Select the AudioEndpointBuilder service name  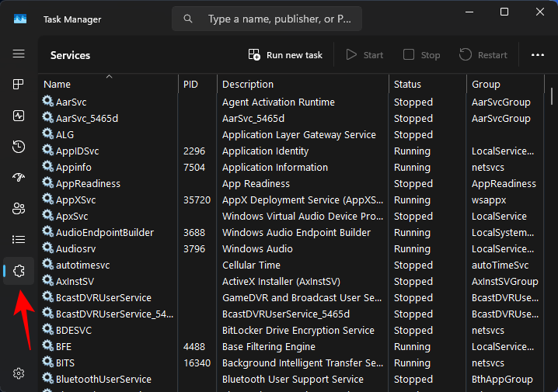click(105, 233)
